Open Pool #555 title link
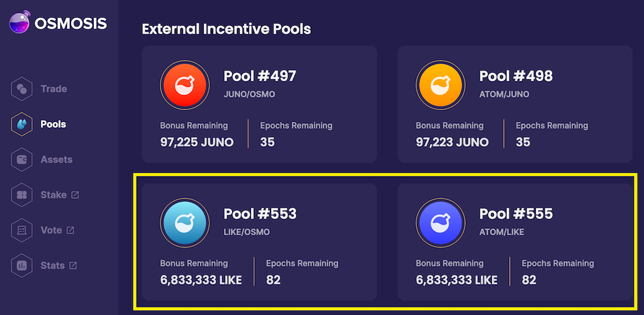The width and height of the screenshot is (644, 315). [x=516, y=214]
